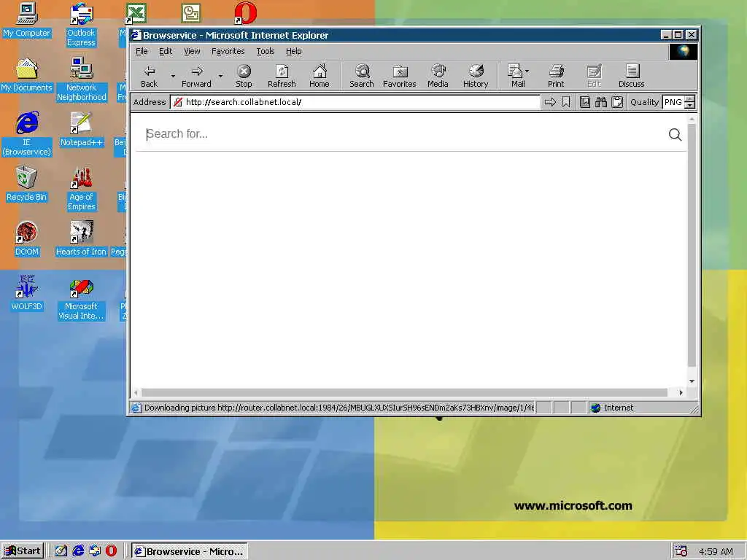Click the 4:59 AM clock in the taskbar

(716, 551)
